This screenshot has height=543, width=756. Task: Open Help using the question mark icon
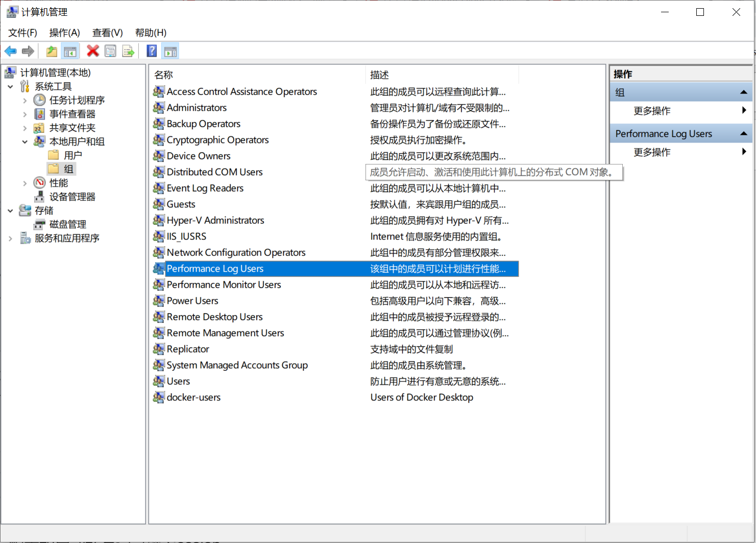coord(151,51)
